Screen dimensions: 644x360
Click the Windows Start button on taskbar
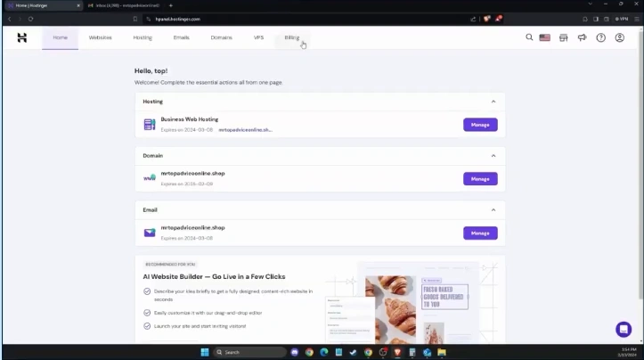pyautogui.click(x=205, y=352)
